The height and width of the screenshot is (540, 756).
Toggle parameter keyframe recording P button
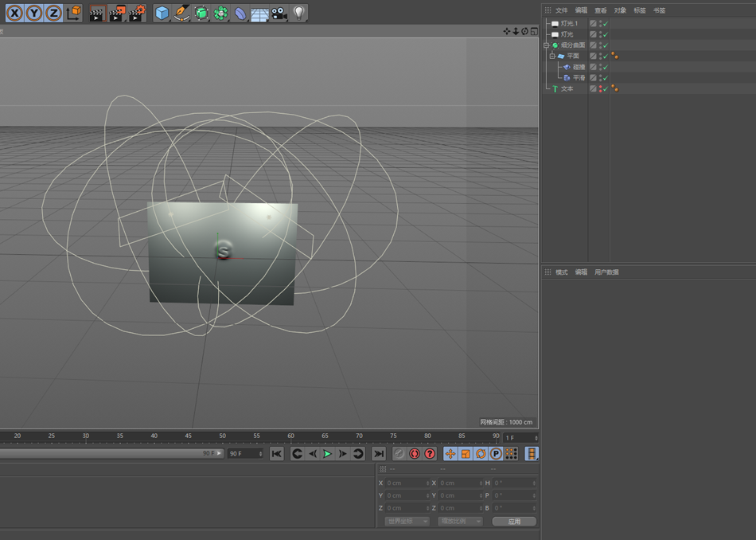click(x=496, y=454)
